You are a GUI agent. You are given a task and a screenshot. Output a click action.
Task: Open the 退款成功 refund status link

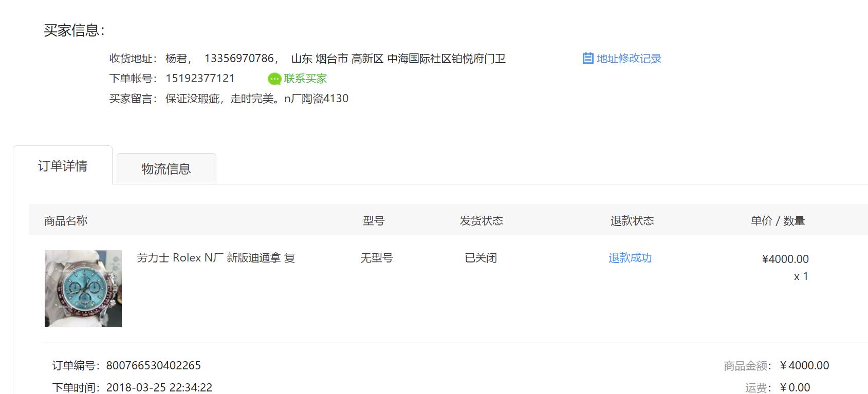pyautogui.click(x=630, y=258)
